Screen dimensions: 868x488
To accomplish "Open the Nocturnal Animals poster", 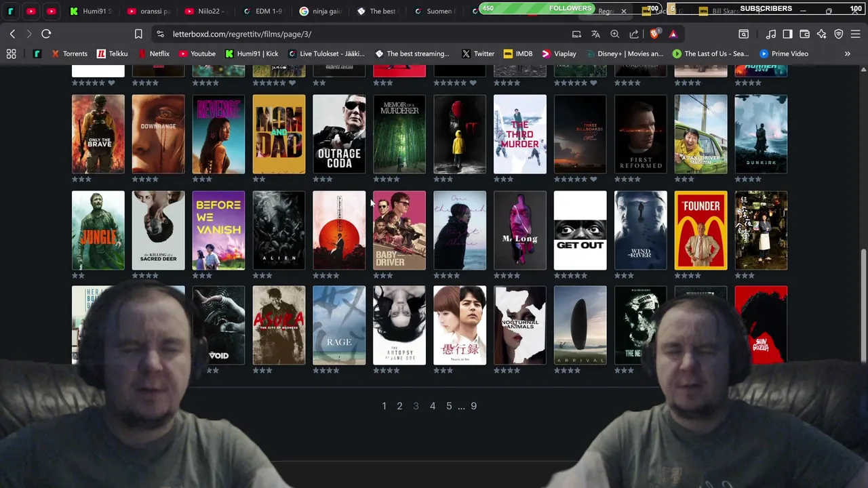I will tap(520, 325).
